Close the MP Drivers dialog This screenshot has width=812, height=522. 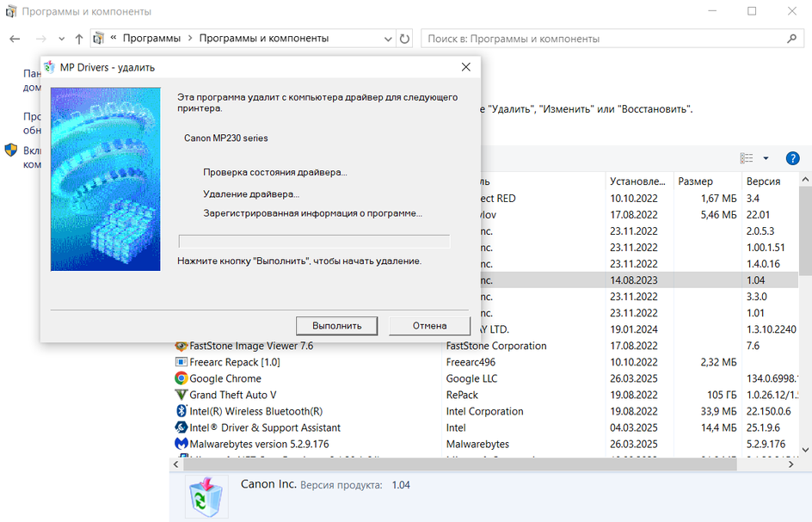coord(466,67)
